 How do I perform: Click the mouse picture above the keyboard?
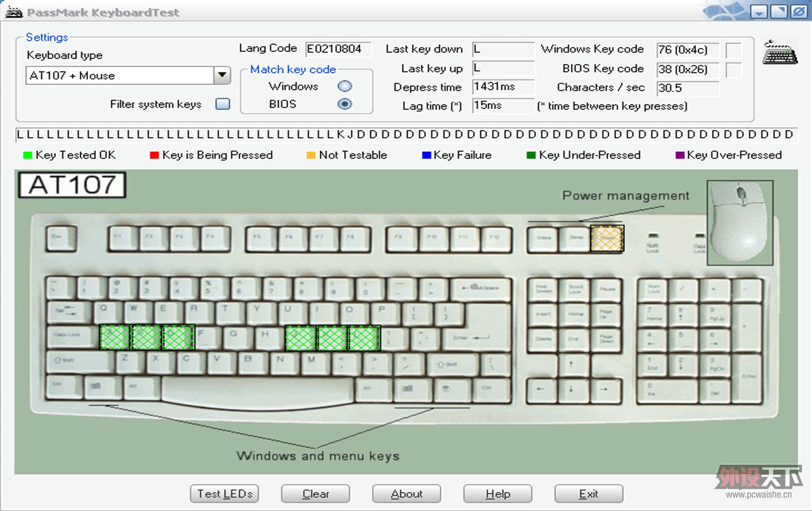point(740,223)
